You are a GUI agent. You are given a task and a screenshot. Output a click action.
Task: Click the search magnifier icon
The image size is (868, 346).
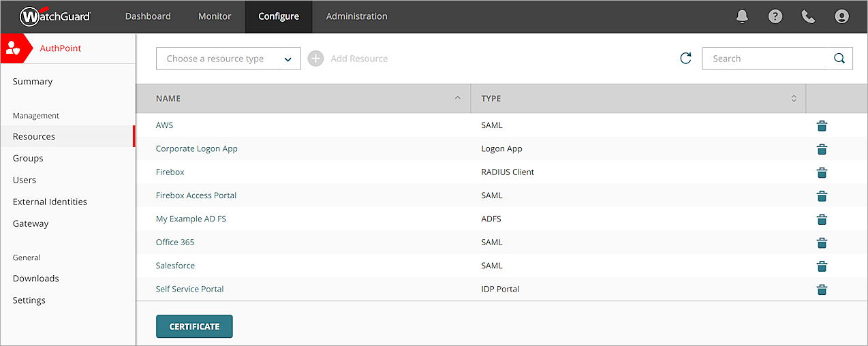[839, 59]
